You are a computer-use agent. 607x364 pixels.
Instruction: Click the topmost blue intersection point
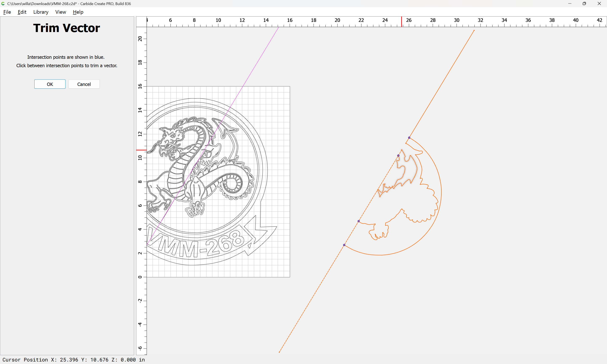click(409, 138)
